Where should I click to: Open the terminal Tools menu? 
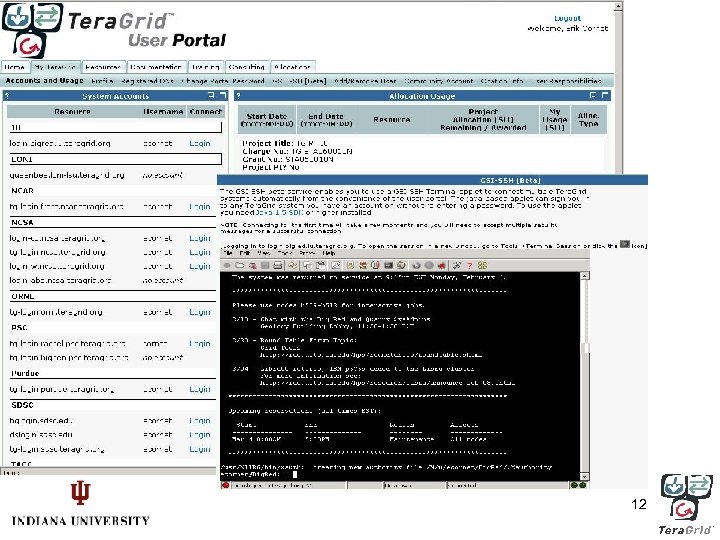coord(285,253)
